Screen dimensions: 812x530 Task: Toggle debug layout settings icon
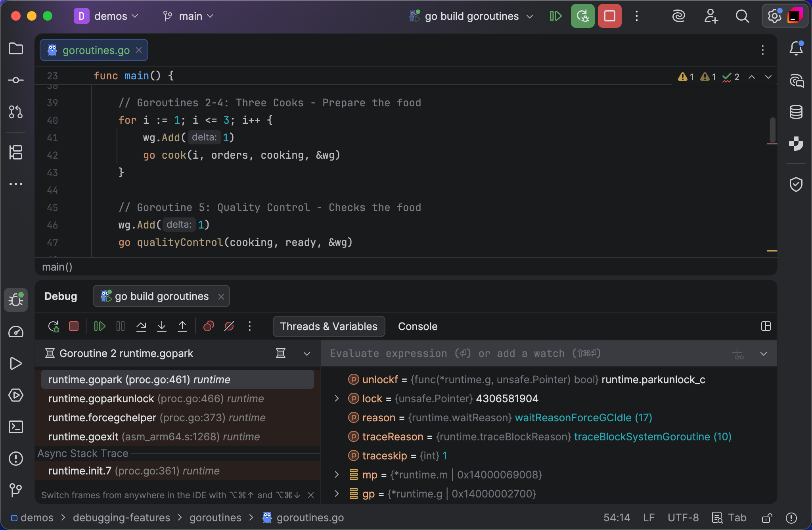(x=766, y=326)
